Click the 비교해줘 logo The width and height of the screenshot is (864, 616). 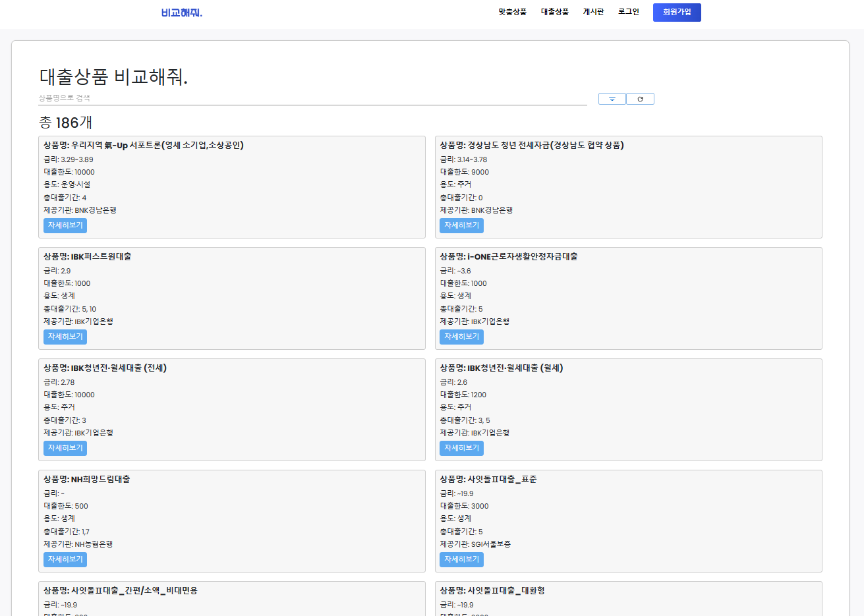(x=181, y=13)
